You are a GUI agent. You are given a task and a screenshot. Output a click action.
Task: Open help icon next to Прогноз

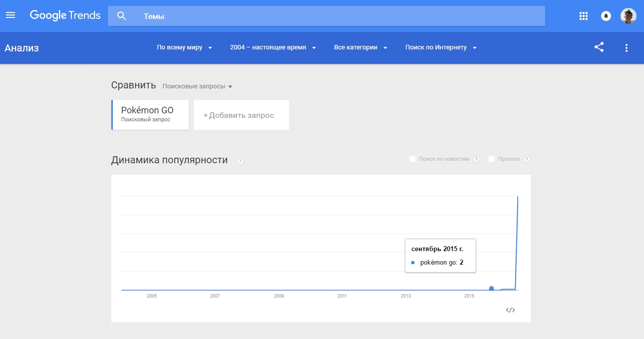[x=527, y=159]
